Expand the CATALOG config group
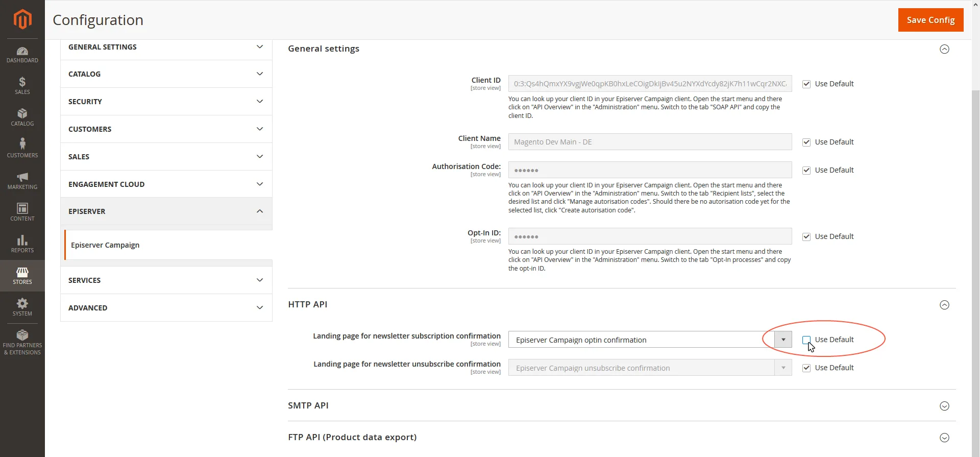980x457 pixels. (166, 74)
